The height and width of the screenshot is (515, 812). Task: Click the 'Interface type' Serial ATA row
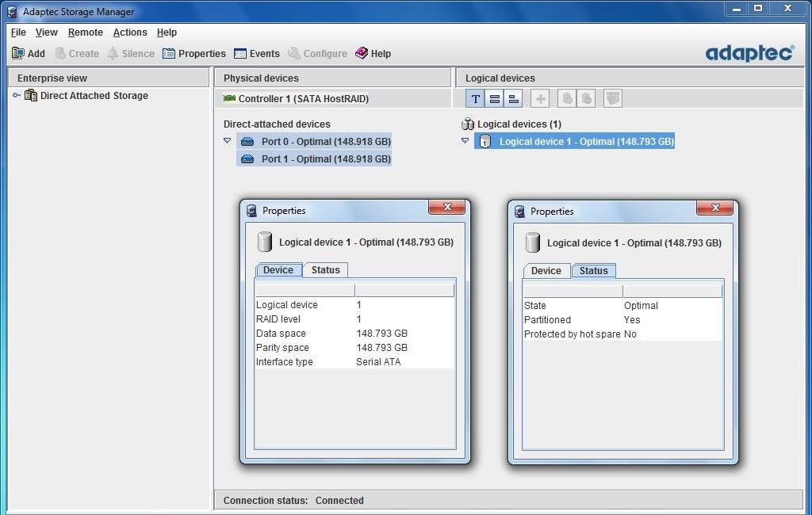pos(354,362)
